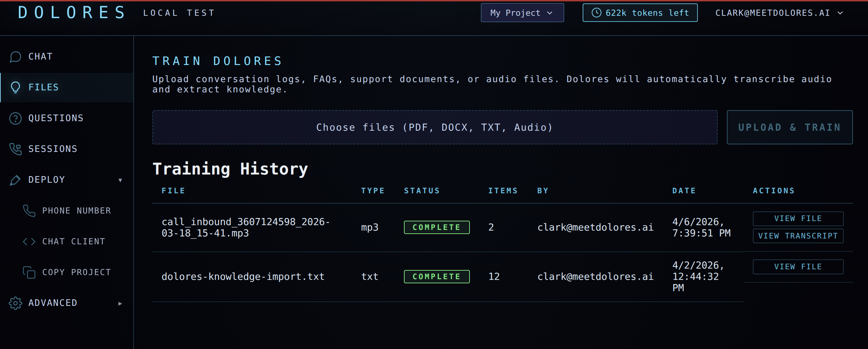
Task: Click the Chat Client code brackets icon
Action: [x=29, y=242]
